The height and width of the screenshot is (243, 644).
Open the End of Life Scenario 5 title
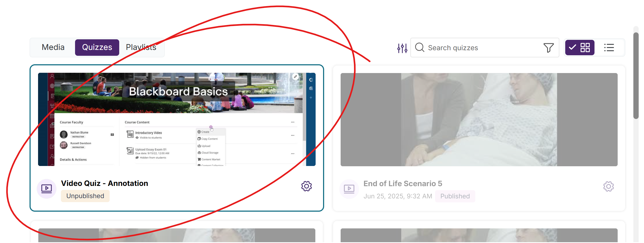403,184
